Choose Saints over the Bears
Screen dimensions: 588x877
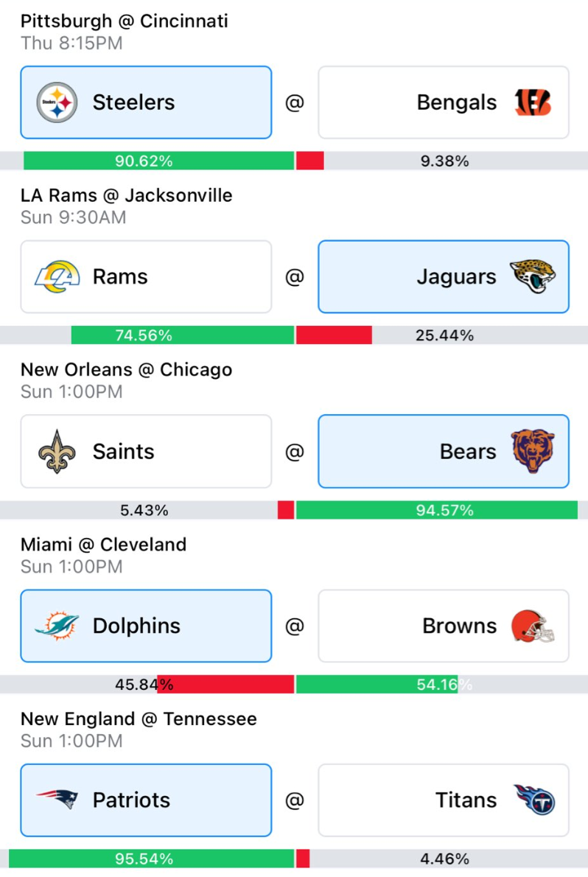tap(146, 452)
